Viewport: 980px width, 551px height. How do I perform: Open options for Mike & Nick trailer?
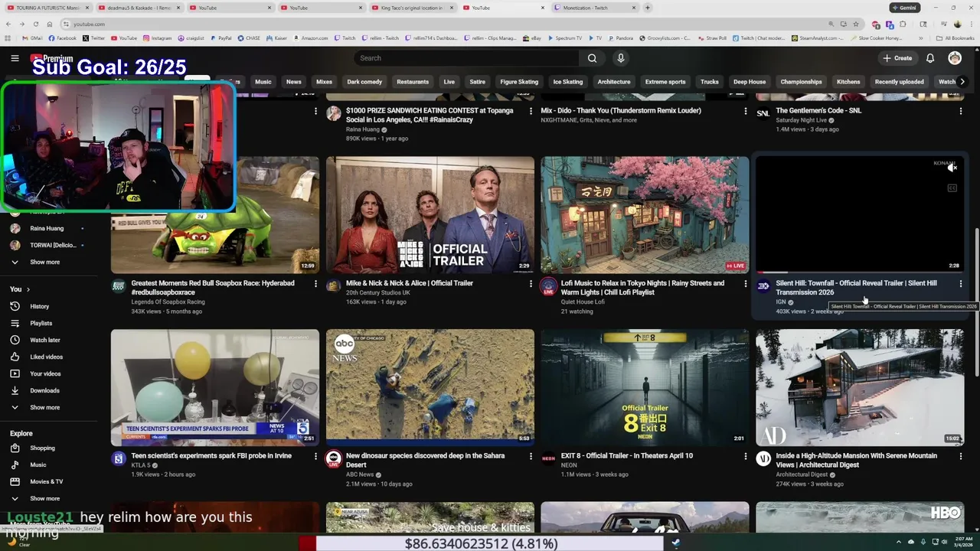(x=531, y=284)
